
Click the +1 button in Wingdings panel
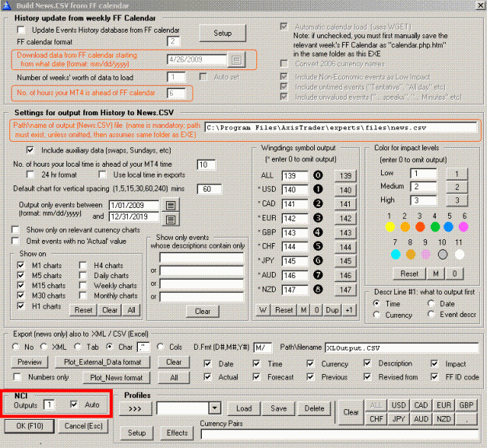pyautogui.click(x=349, y=310)
